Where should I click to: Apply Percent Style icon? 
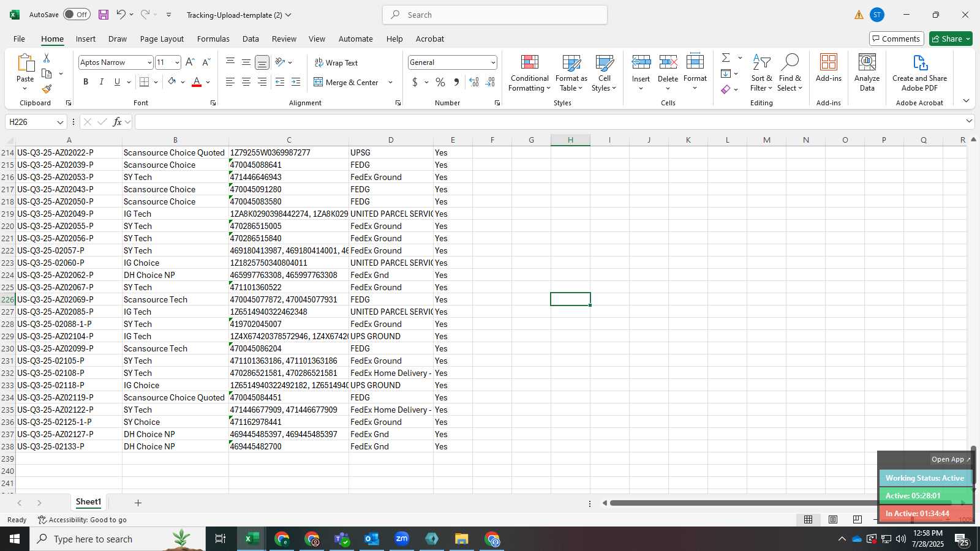[x=440, y=82]
